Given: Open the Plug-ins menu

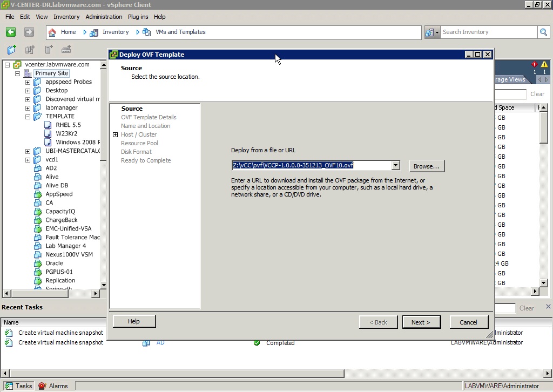Looking at the screenshot, I should (138, 17).
